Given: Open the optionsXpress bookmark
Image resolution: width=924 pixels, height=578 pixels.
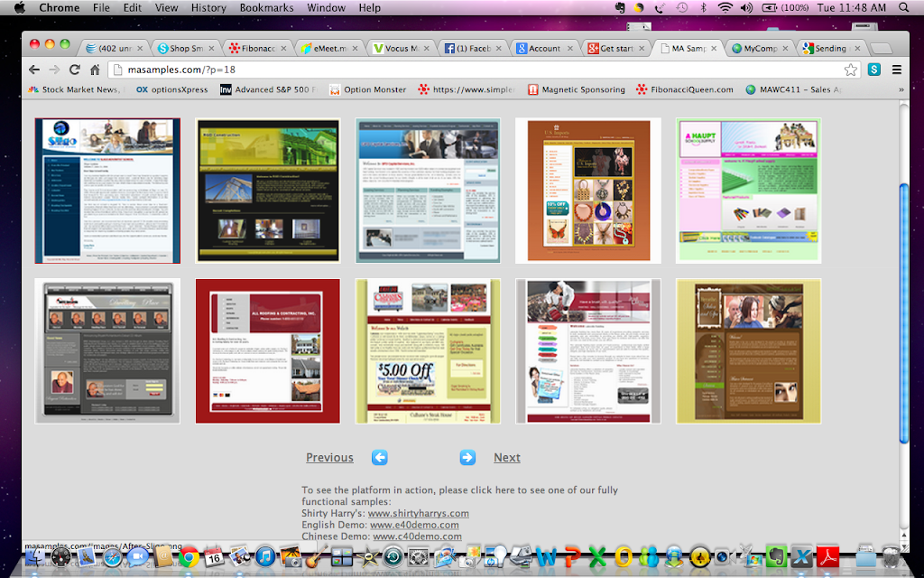Looking at the screenshot, I should click(x=171, y=89).
